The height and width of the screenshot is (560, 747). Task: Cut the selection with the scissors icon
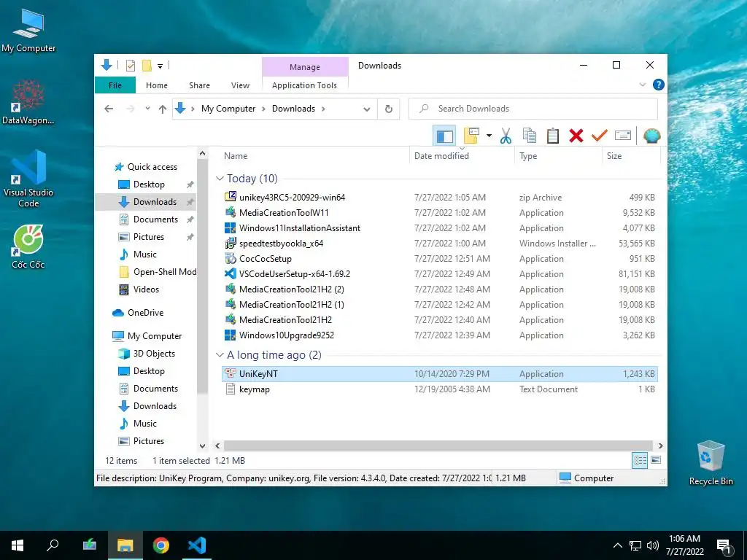pyautogui.click(x=506, y=136)
